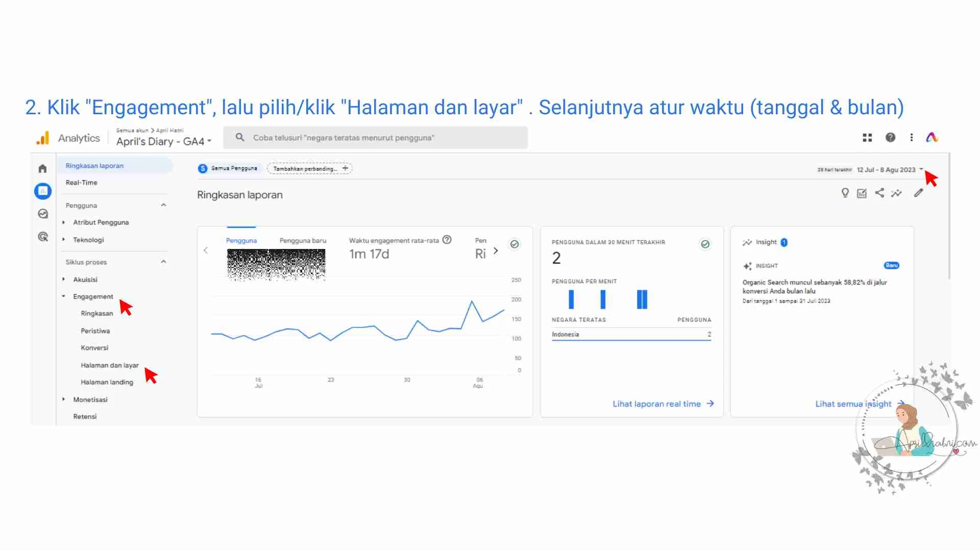980x551 pixels.
Task: Click the pencil customize report icon
Action: (918, 193)
